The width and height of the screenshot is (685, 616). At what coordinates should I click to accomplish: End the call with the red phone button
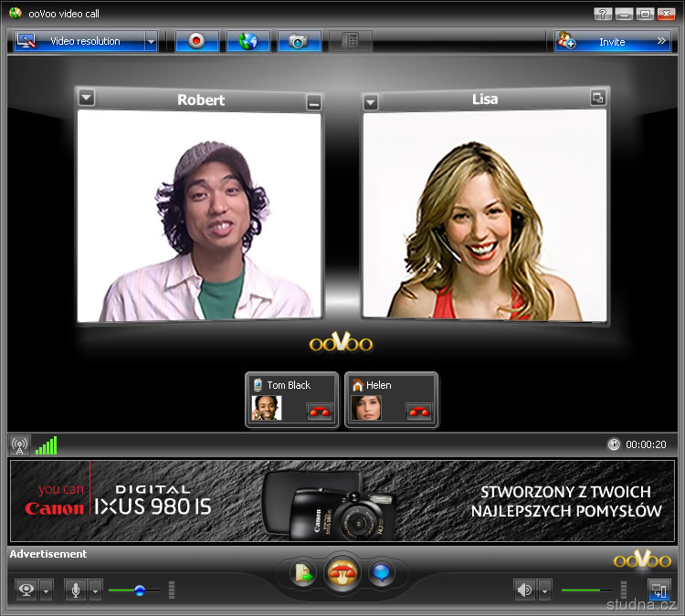[x=342, y=573]
